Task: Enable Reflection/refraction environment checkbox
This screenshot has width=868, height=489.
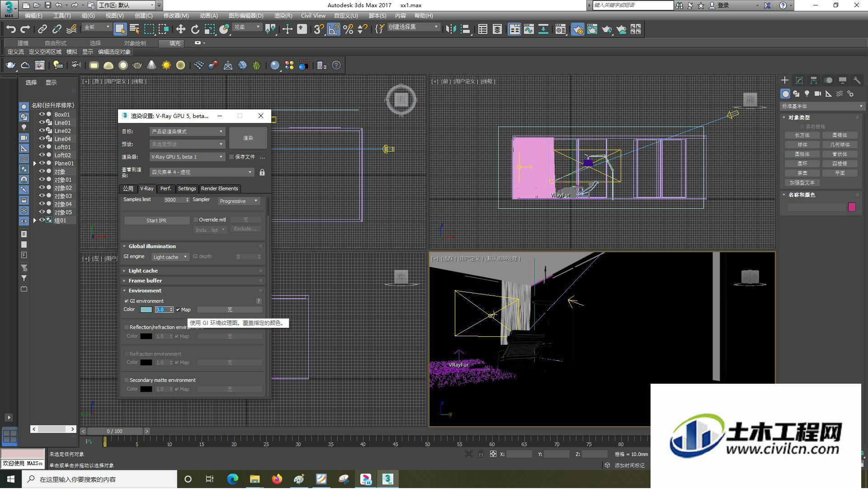Action: (127, 327)
